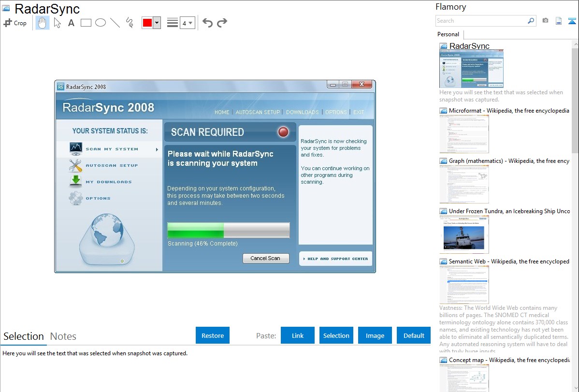Open the line width dropdown showing 4
This screenshot has height=392, width=579.
[188, 23]
